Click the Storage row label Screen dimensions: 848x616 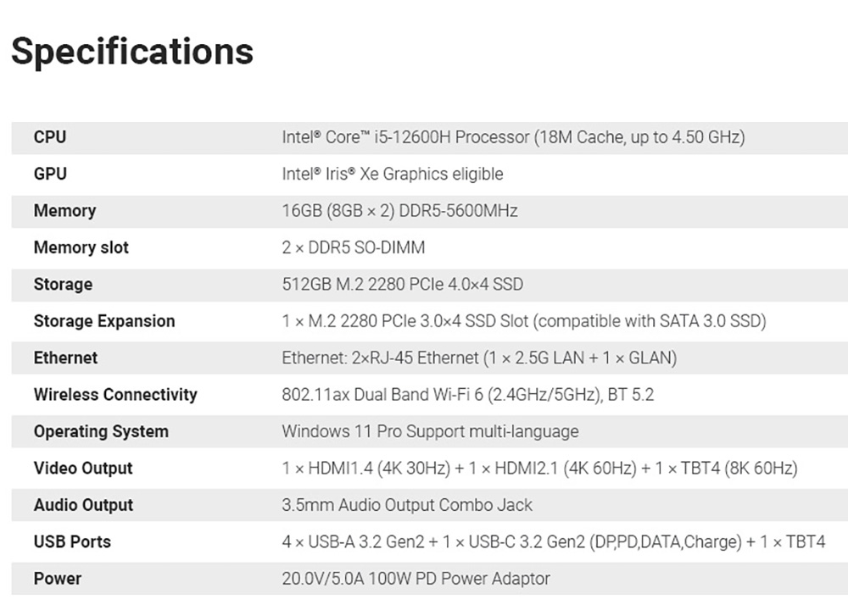click(63, 285)
